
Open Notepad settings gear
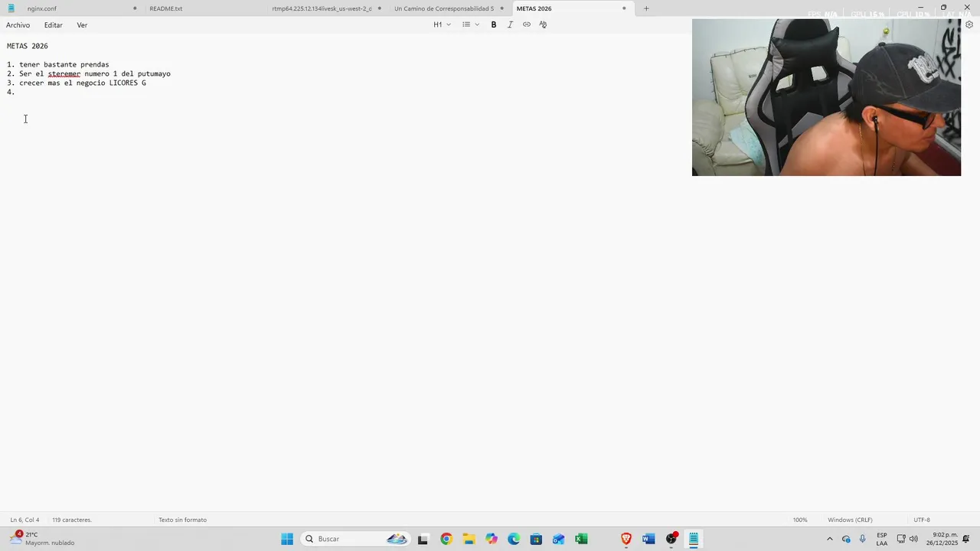click(x=969, y=24)
